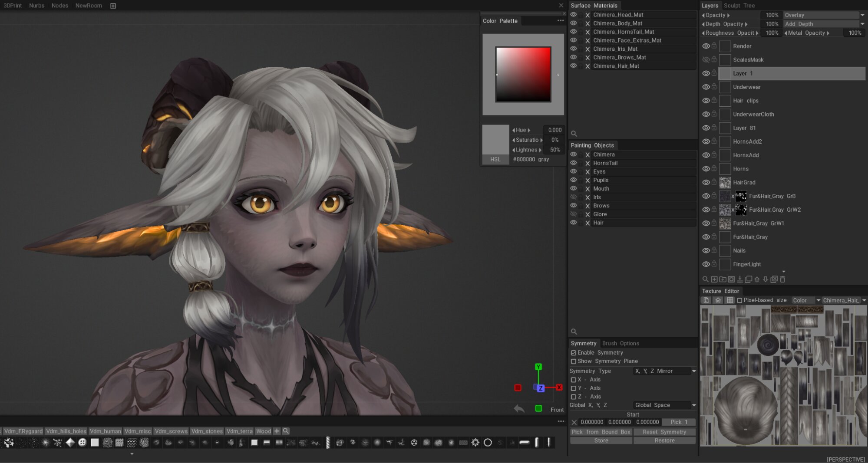Add a layer mask using mask icon
The height and width of the screenshot is (463, 868).
[731, 279]
